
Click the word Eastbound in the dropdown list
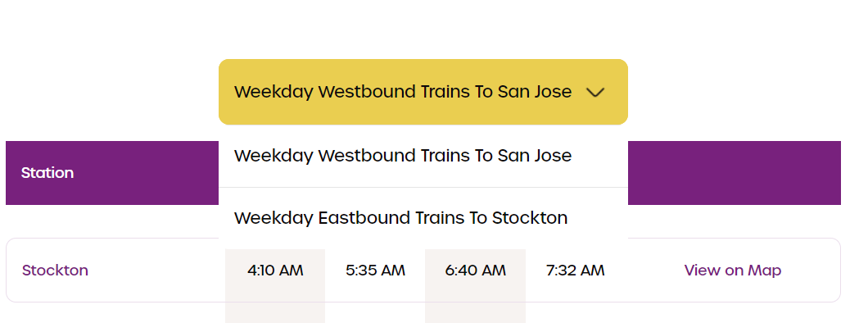[364, 218]
